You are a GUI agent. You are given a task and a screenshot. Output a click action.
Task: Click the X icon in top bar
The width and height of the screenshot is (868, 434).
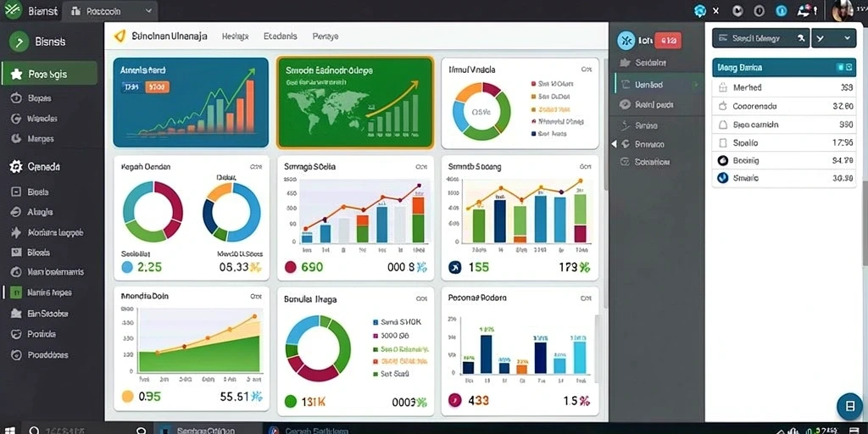click(715, 10)
